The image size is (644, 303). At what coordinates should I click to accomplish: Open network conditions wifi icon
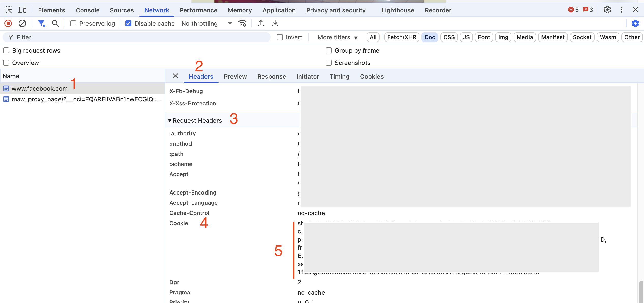point(242,23)
